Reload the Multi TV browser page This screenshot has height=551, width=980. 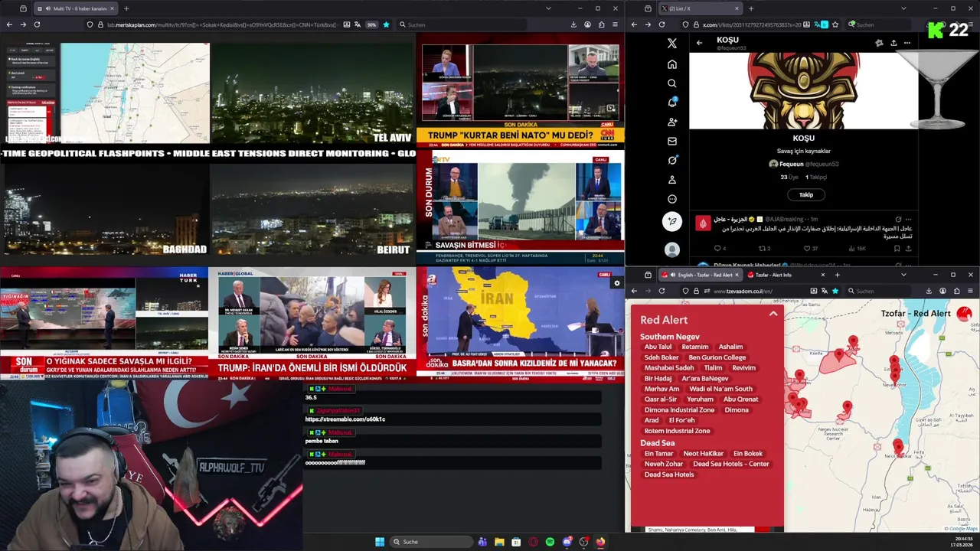coord(37,24)
